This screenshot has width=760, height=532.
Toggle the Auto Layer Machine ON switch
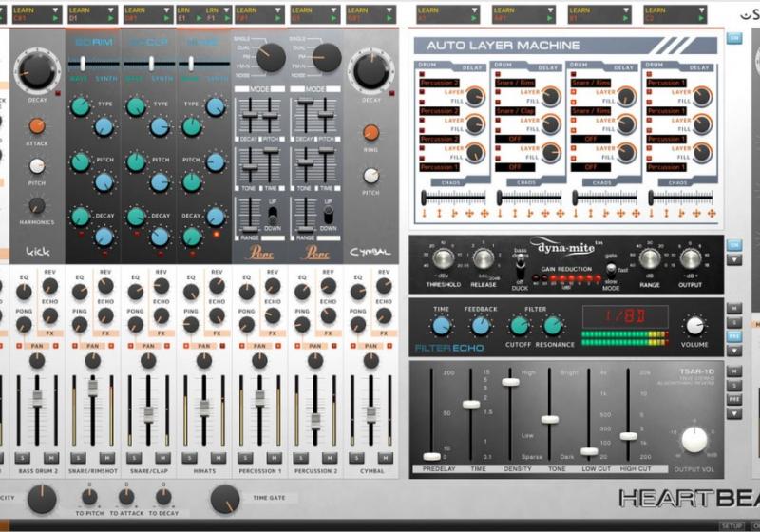point(733,38)
